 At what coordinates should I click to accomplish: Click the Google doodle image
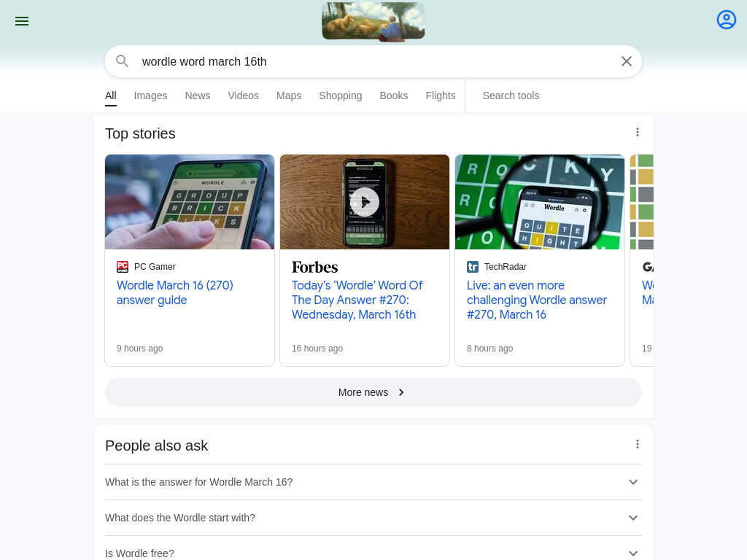pyautogui.click(x=373, y=21)
